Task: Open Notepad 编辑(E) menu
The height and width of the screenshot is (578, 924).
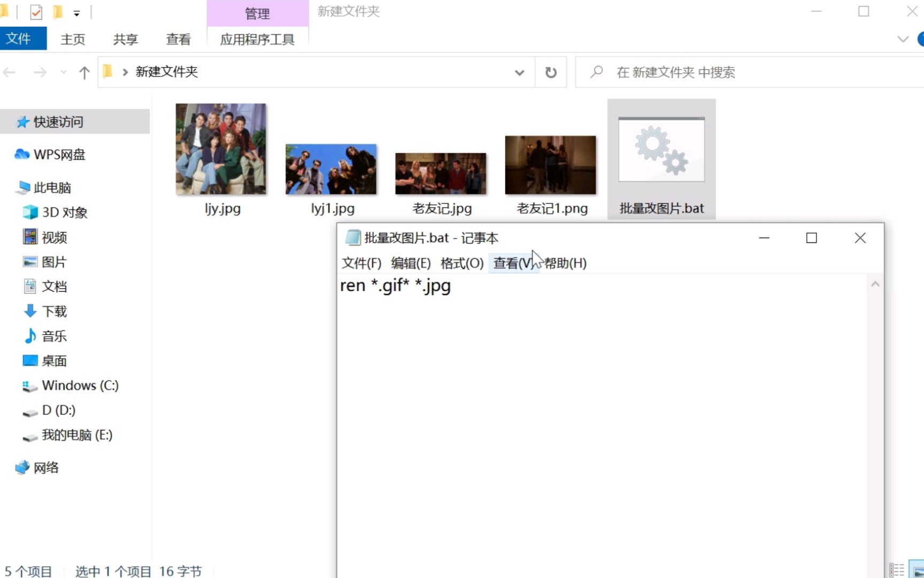Action: tap(411, 263)
